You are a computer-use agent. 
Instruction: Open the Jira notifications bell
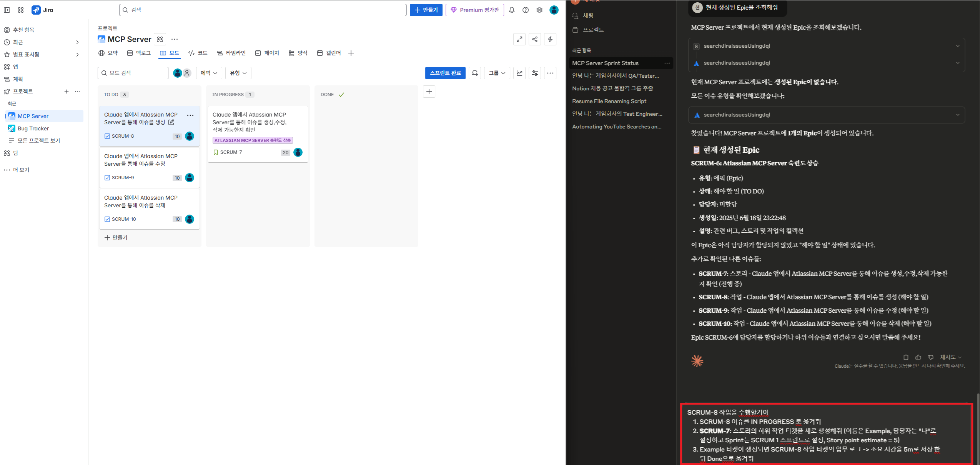[512, 10]
